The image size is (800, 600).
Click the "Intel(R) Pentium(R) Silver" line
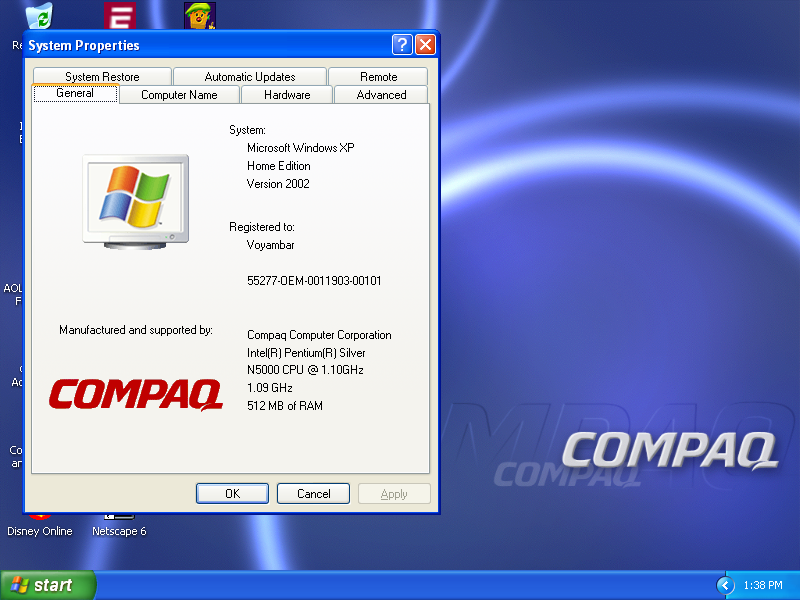click(x=306, y=353)
